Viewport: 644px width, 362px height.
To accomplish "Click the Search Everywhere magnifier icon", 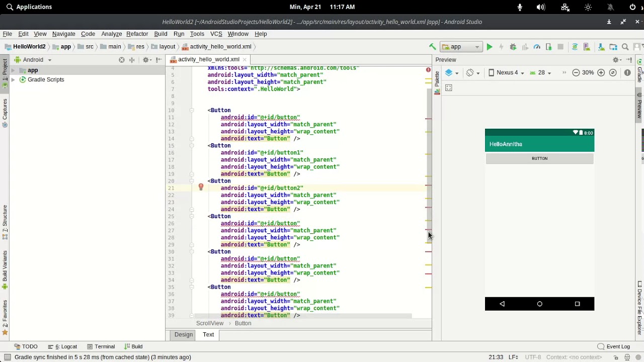I will coord(625,47).
